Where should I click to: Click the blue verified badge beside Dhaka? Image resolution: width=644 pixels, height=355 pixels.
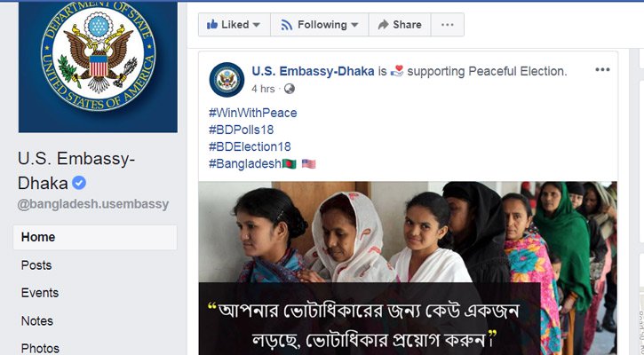(x=79, y=183)
